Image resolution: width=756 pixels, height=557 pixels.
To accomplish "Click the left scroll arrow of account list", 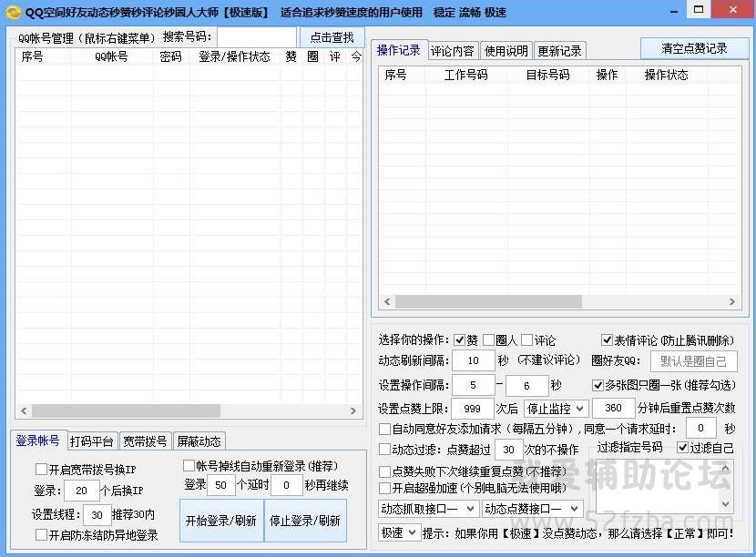I will (x=23, y=411).
